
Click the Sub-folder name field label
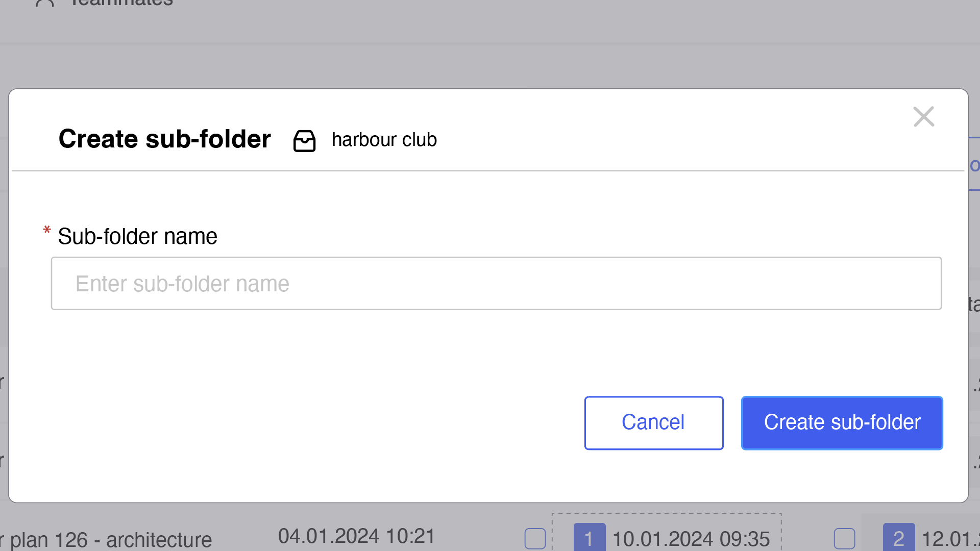click(137, 236)
